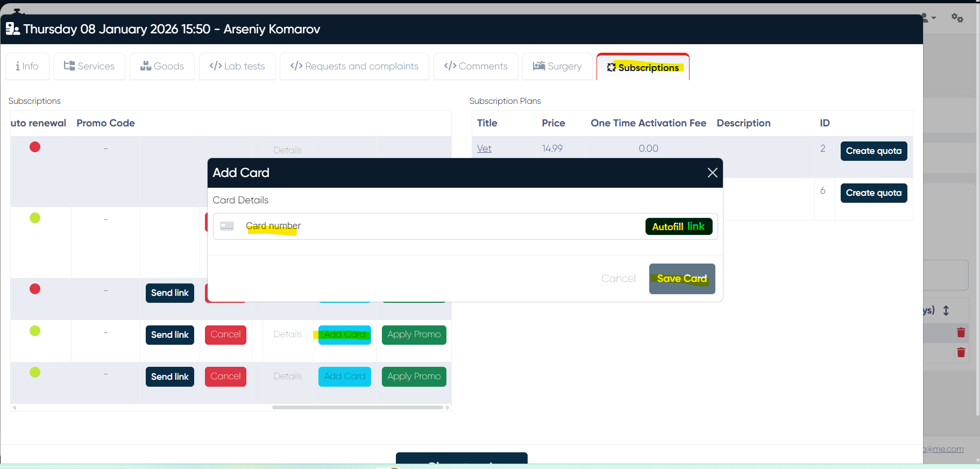Image resolution: width=980 pixels, height=469 pixels.
Task: Go to the Lab tests tab
Action: [x=237, y=66]
